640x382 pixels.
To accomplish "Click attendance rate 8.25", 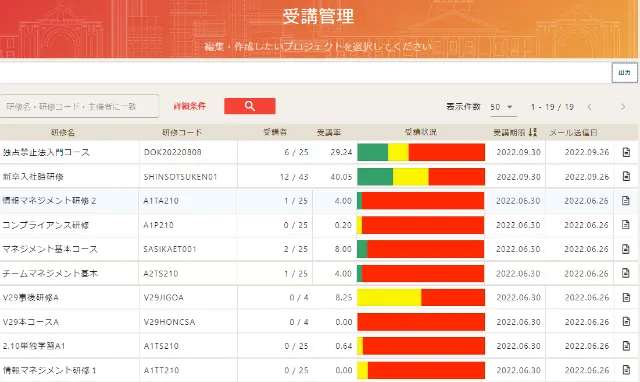I will coord(344,298).
